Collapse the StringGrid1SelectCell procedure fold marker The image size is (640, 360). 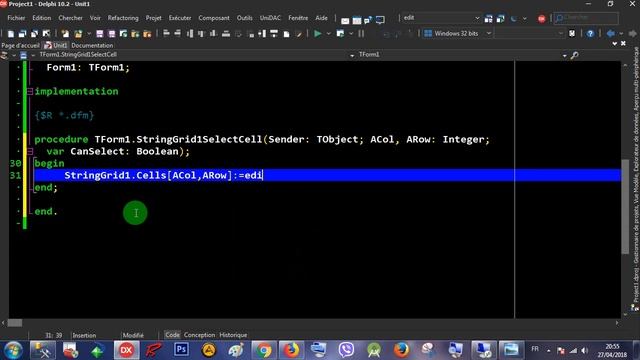tap(30, 151)
